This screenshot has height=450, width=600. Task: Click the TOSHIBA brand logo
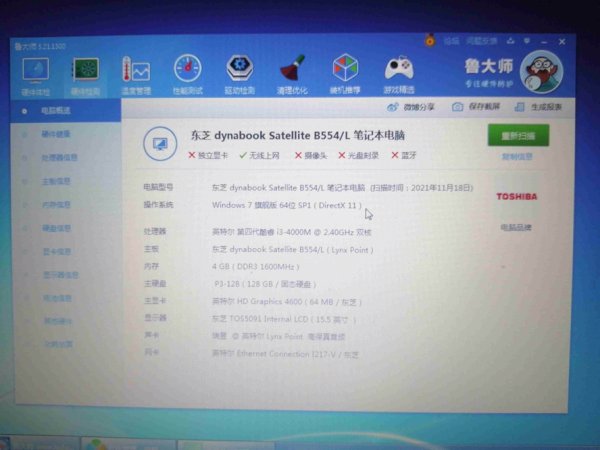(517, 197)
